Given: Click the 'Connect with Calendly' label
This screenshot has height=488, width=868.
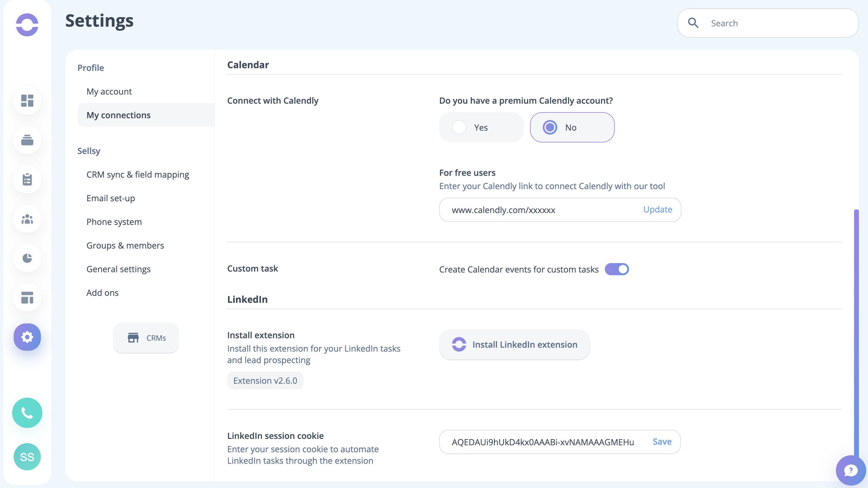Looking at the screenshot, I should (x=273, y=101).
